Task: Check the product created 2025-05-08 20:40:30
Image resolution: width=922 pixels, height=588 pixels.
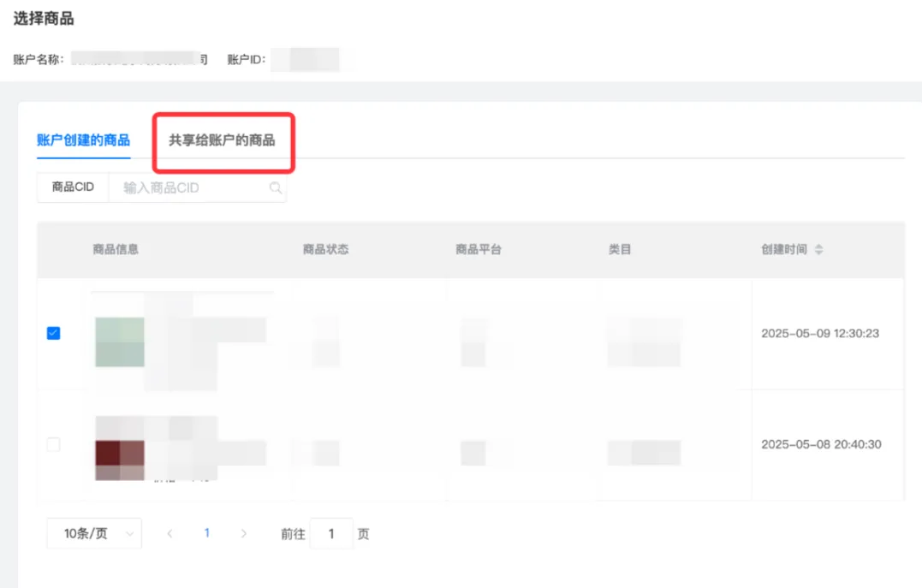Action: [x=54, y=444]
